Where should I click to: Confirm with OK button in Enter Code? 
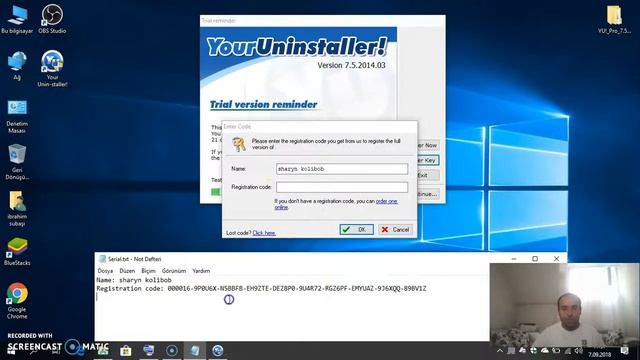[x=356, y=229]
